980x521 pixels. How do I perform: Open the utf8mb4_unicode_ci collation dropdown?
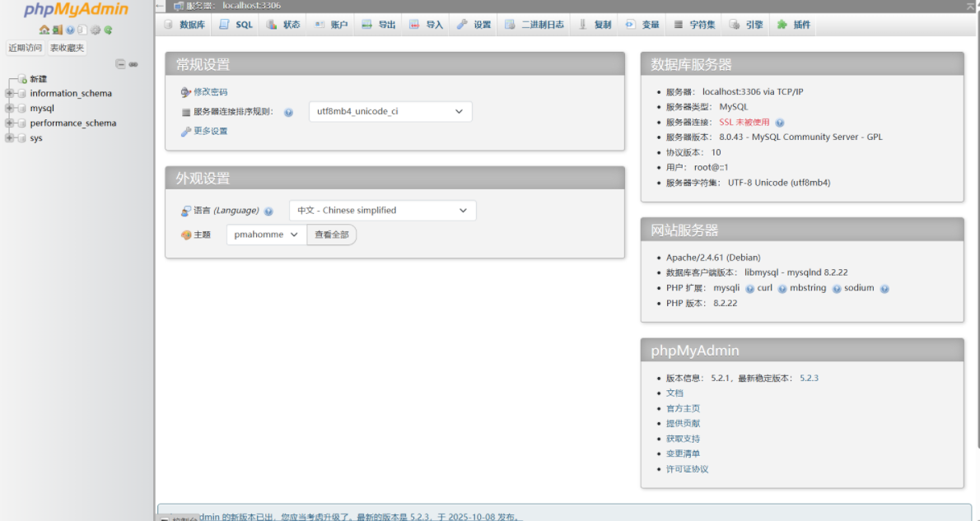[390, 112]
